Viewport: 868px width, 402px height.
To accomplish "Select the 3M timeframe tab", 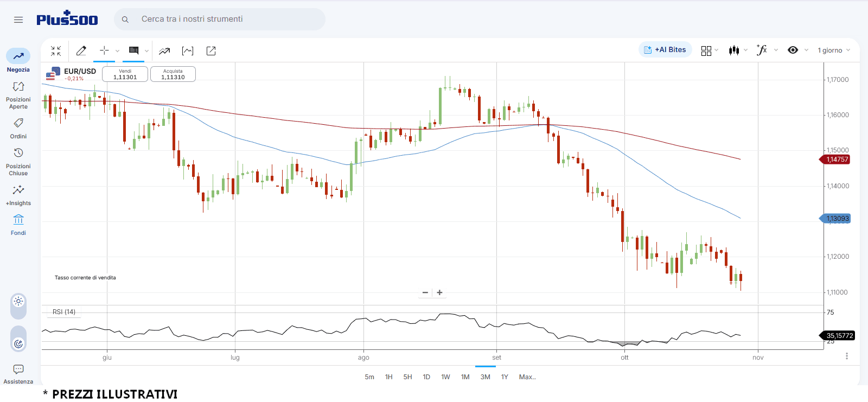I will tap(486, 377).
